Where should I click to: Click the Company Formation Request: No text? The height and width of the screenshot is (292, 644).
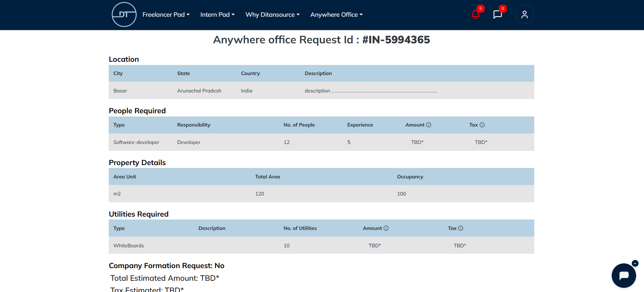pos(167,266)
